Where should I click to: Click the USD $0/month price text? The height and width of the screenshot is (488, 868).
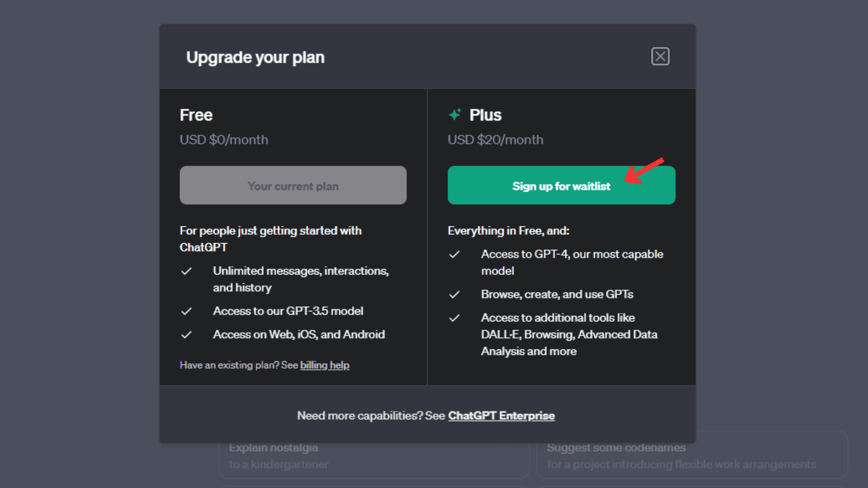[224, 140]
